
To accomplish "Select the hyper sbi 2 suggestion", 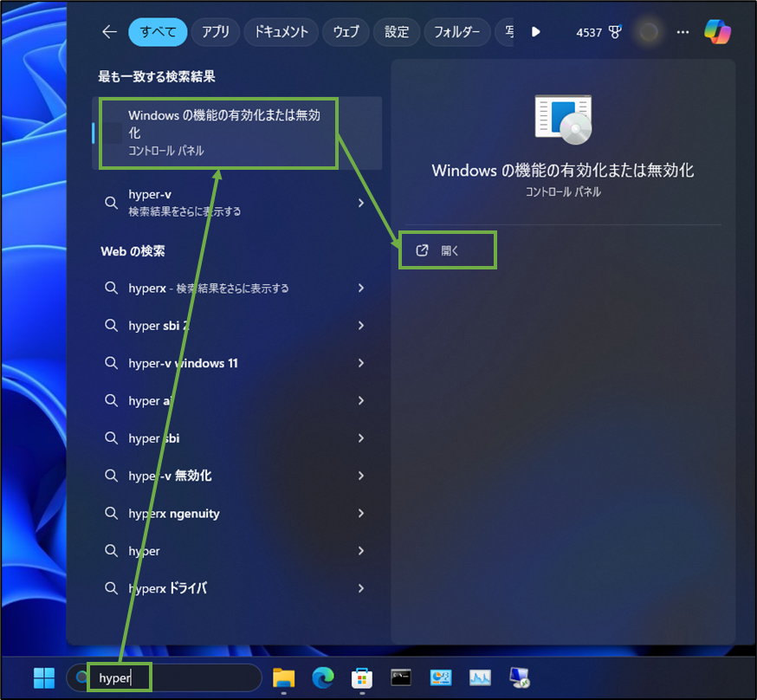I will [236, 326].
